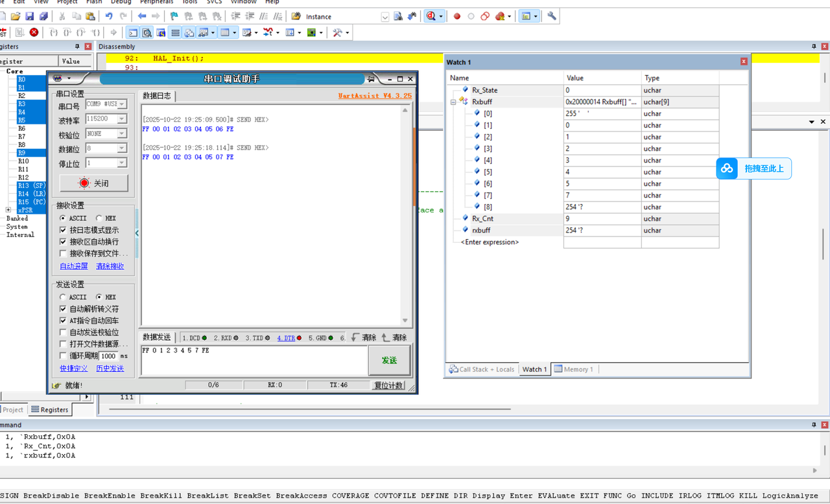This screenshot has height=504, width=830.
Task: Toggle the Command Window toolbar icon
Action: point(133,32)
